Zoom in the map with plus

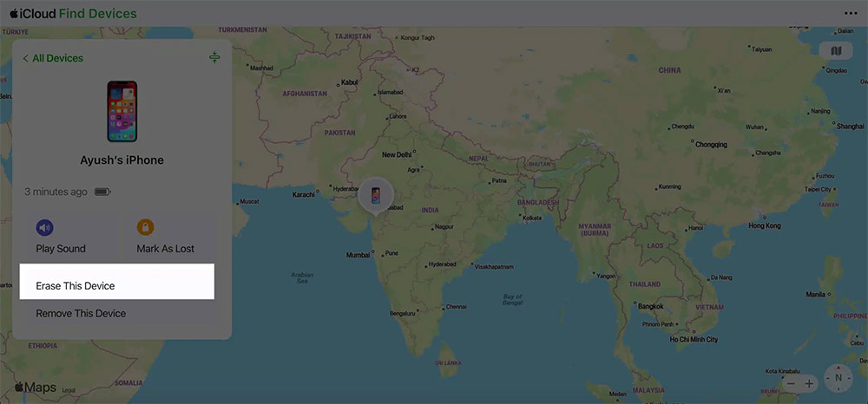(809, 382)
